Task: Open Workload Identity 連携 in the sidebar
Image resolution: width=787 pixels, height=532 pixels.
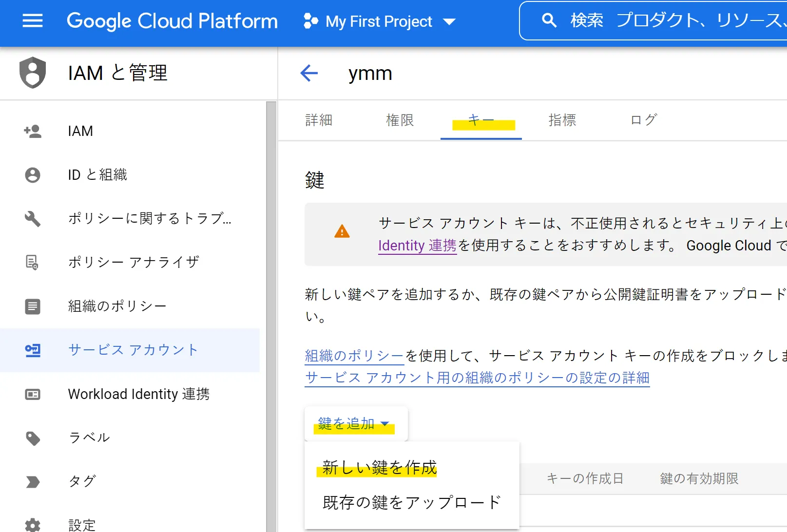Action: tap(130, 394)
